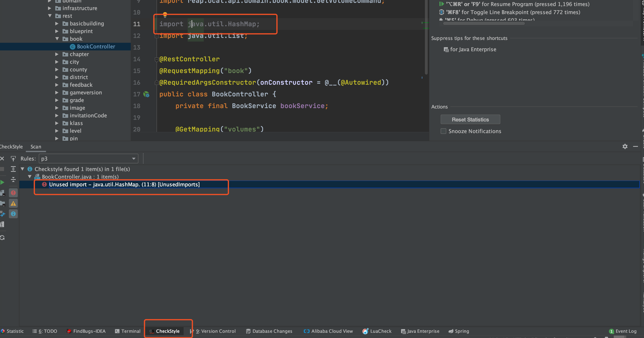The height and width of the screenshot is (338, 644).
Task: Enable the Snooze Notifications checkbox
Action: tap(443, 131)
